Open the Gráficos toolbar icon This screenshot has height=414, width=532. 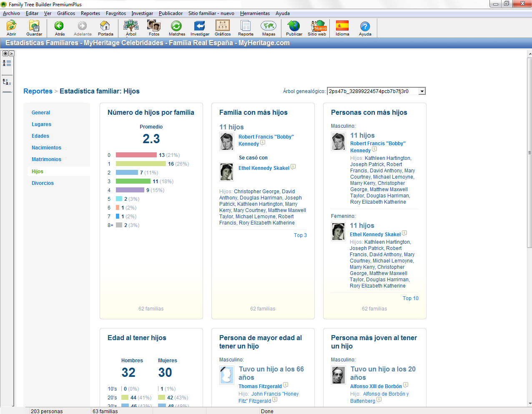[223, 28]
